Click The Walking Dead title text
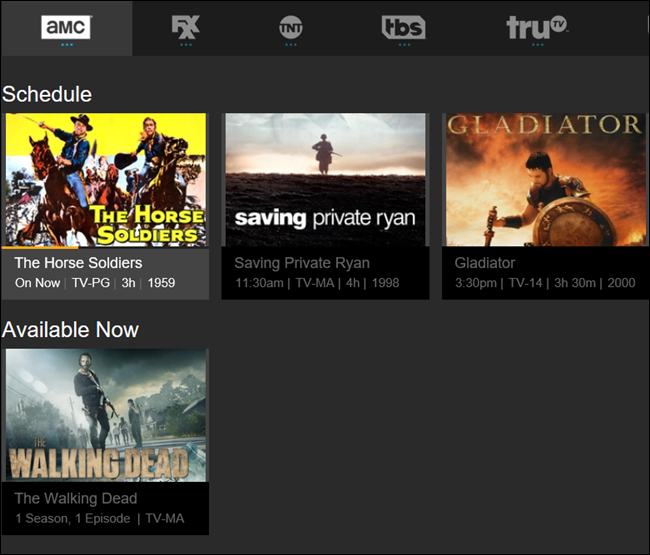Viewport: 650px width, 555px height. pyautogui.click(x=76, y=498)
